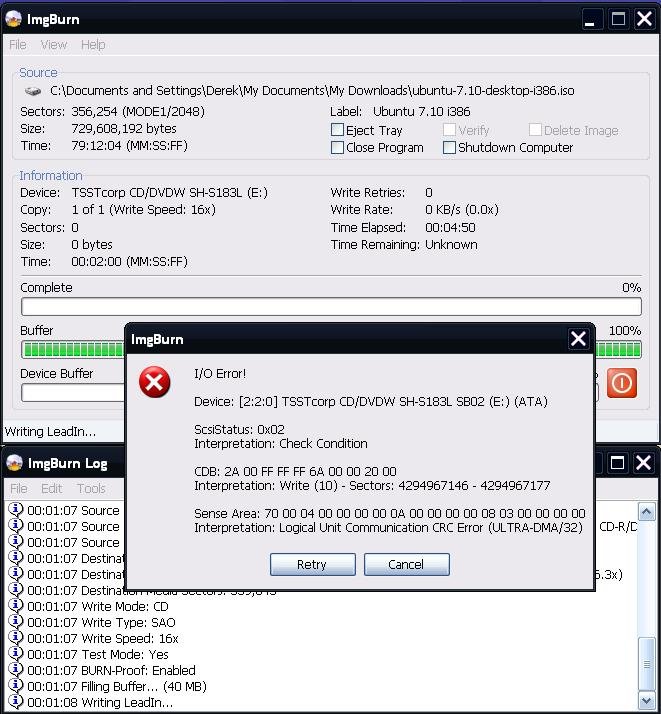This screenshot has width=661, height=714.
Task: Click the log vertical scrollbar thumb
Action: [x=646, y=664]
